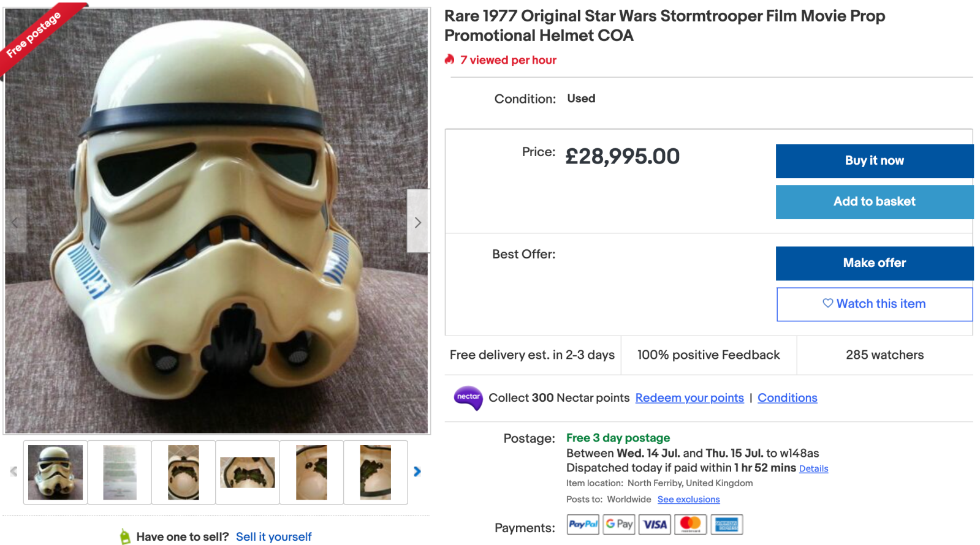Click the purple Nectar logo
The image size is (980, 545).
[468, 397]
